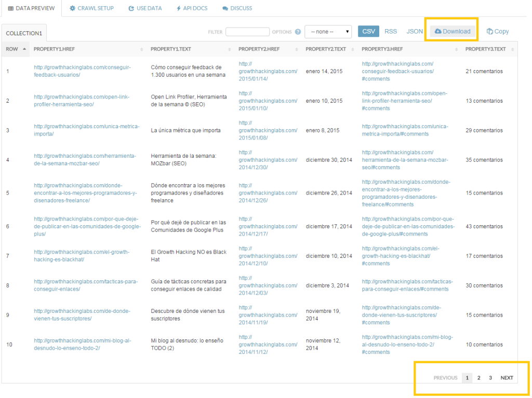Open the 2014/11/12 date link
The height and width of the screenshot is (398, 532).
tap(268, 345)
